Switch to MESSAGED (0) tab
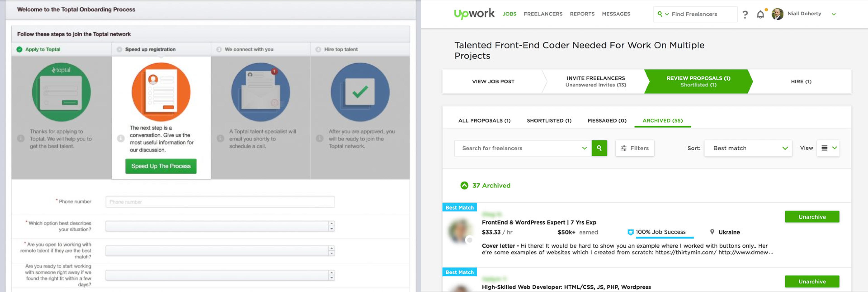 point(607,120)
